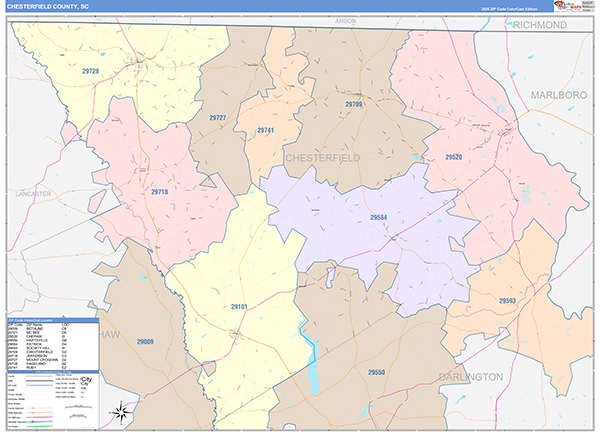Viewport: 600px width, 432px height.
Task: Select ZIP code label 29727
Action: [x=218, y=118]
